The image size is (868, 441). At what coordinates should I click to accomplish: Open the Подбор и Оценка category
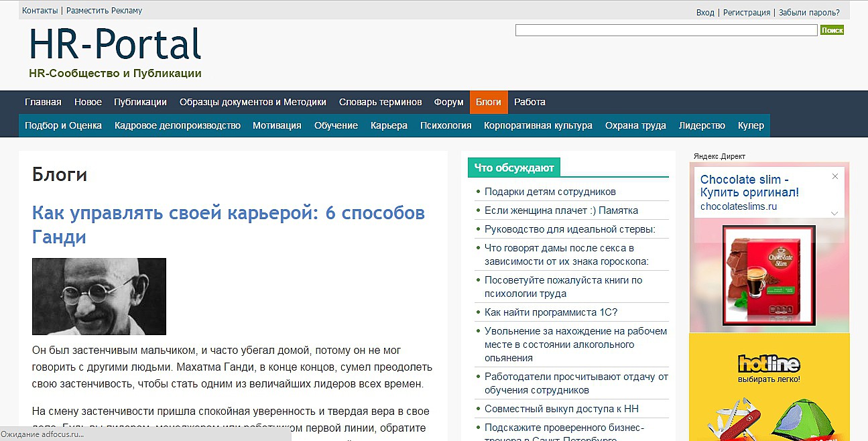coord(63,125)
